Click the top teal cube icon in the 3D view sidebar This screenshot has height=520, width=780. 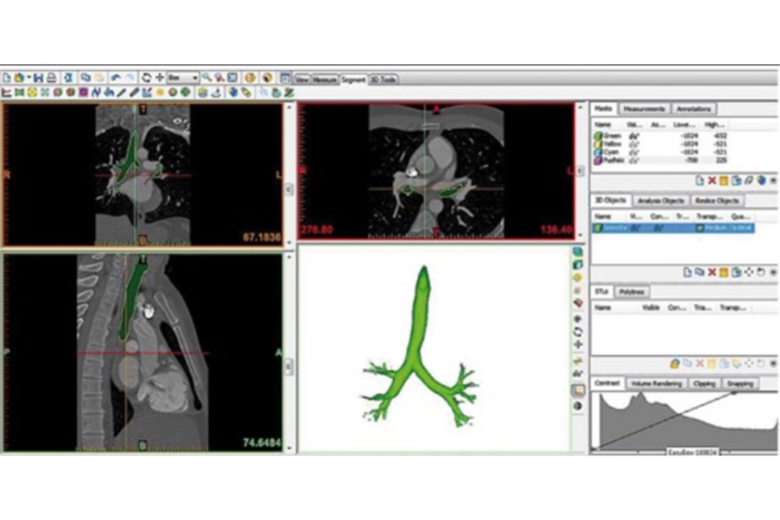tap(578, 252)
